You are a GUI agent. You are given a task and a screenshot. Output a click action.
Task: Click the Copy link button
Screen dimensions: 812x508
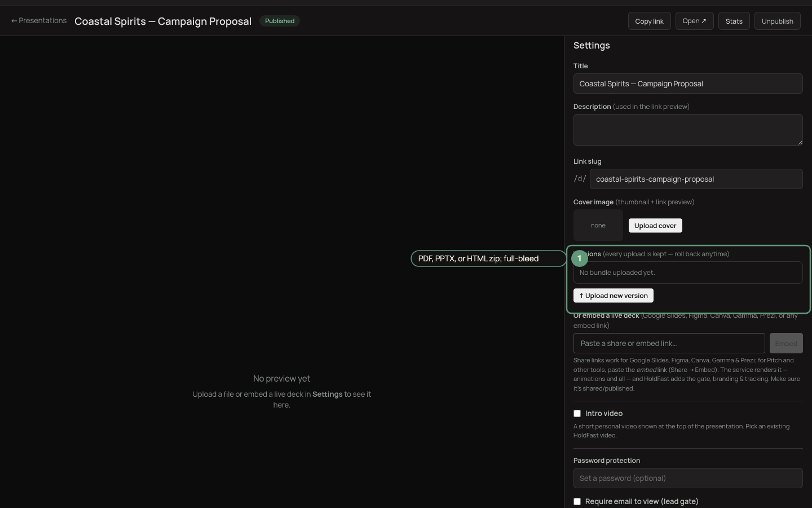(649, 21)
